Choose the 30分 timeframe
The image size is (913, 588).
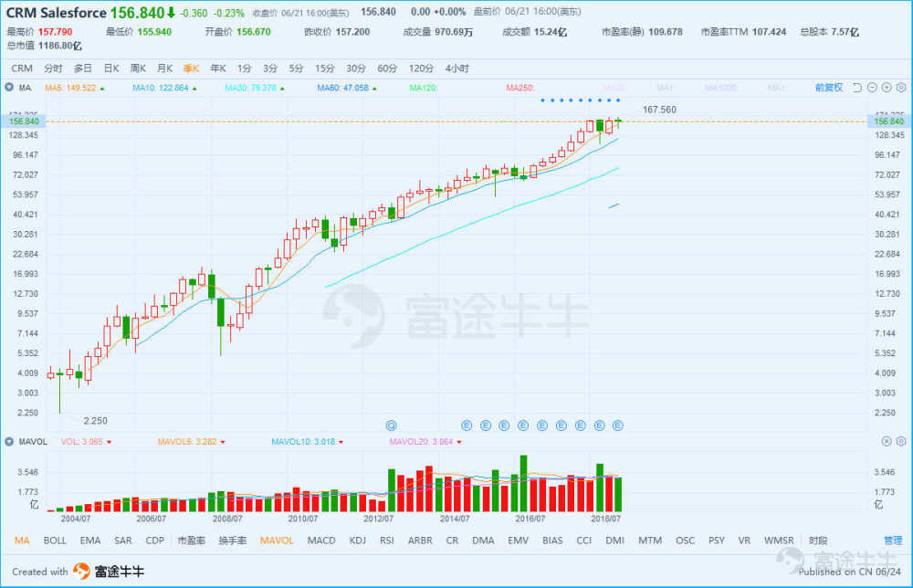(x=356, y=68)
